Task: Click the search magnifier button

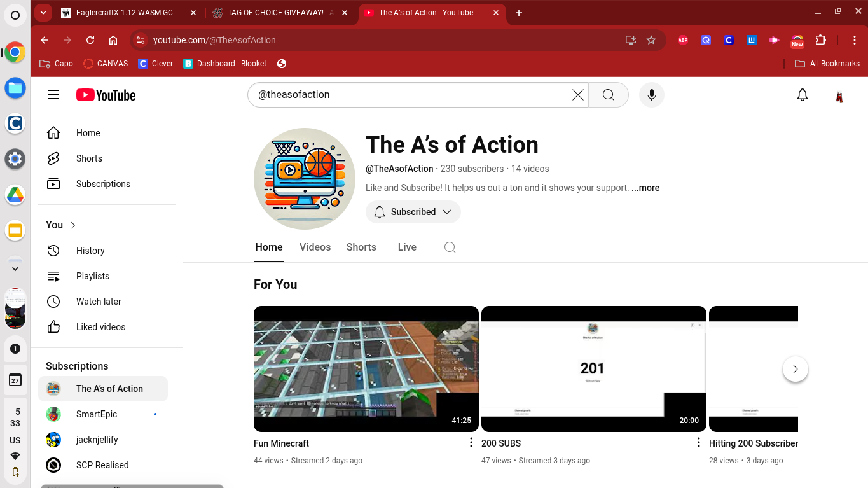Action: (x=609, y=95)
